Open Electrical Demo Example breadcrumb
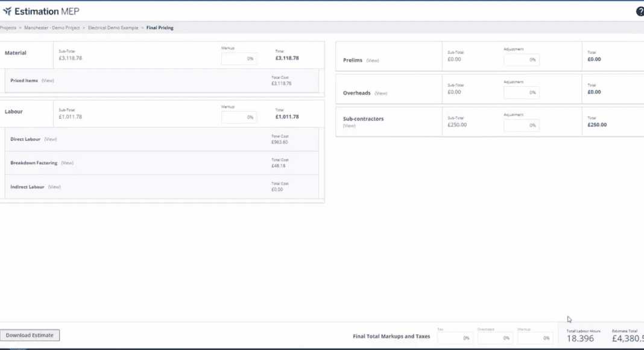The image size is (644, 350). [x=113, y=28]
